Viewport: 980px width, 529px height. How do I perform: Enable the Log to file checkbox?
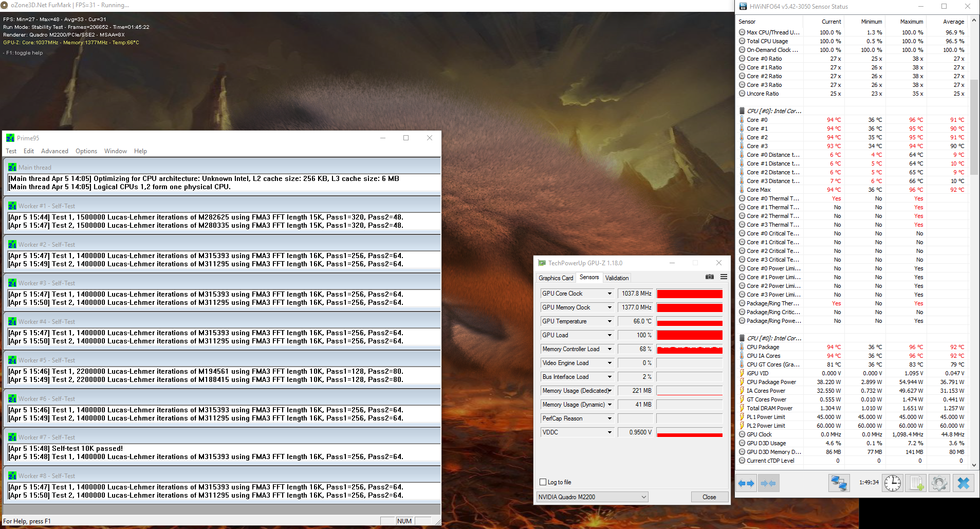543,482
